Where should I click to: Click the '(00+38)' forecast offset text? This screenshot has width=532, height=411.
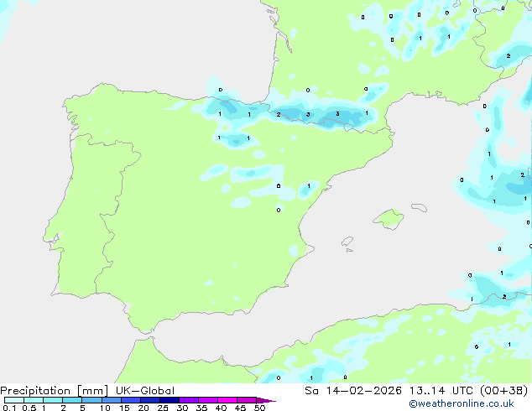503,391
